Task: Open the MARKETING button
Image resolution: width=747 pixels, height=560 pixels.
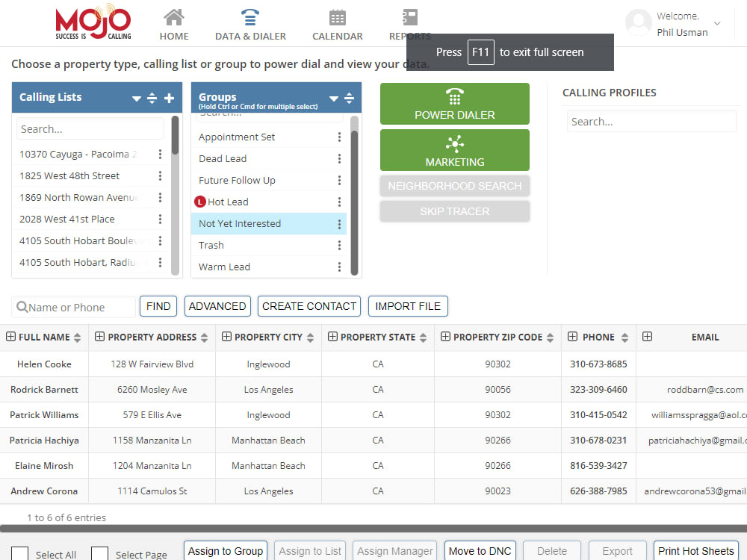Action: [454, 150]
